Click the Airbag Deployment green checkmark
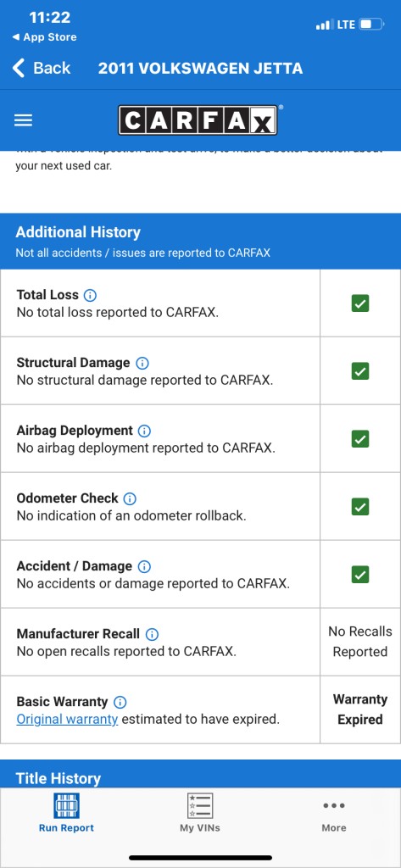Image resolution: width=401 pixels, height=868 pixels. [x=360, y=439]
